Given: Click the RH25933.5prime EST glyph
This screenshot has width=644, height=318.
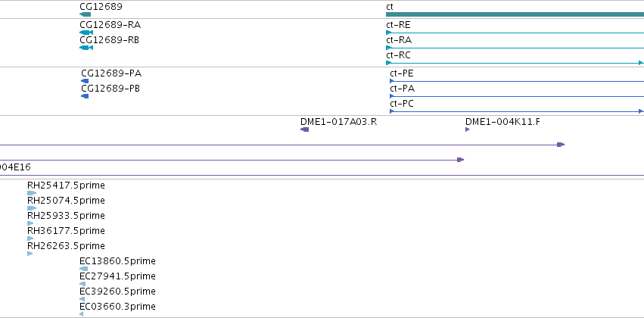Looking at the screenshot, I should (30, 223).
